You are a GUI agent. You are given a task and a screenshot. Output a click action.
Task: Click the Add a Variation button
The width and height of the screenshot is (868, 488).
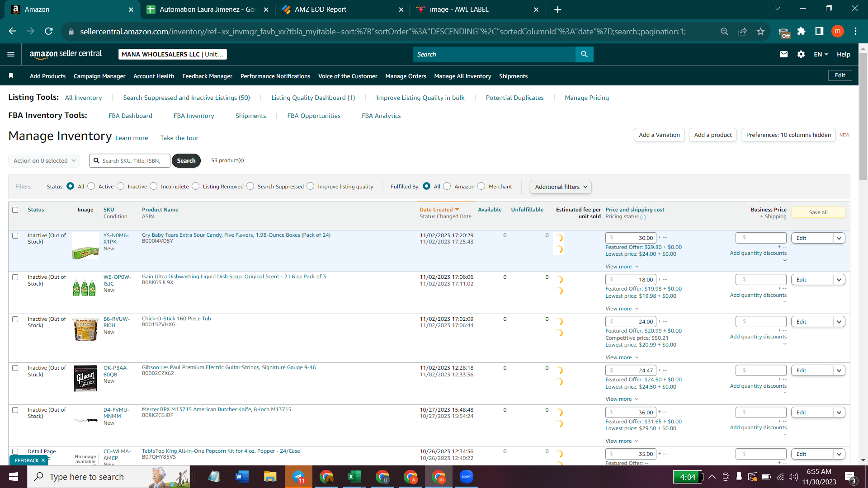(659, 135)
